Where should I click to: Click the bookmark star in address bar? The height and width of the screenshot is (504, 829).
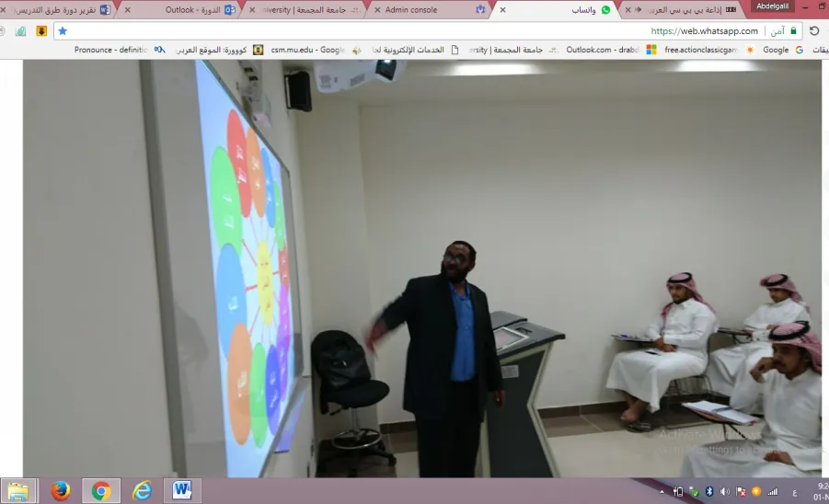pos(63,31)
